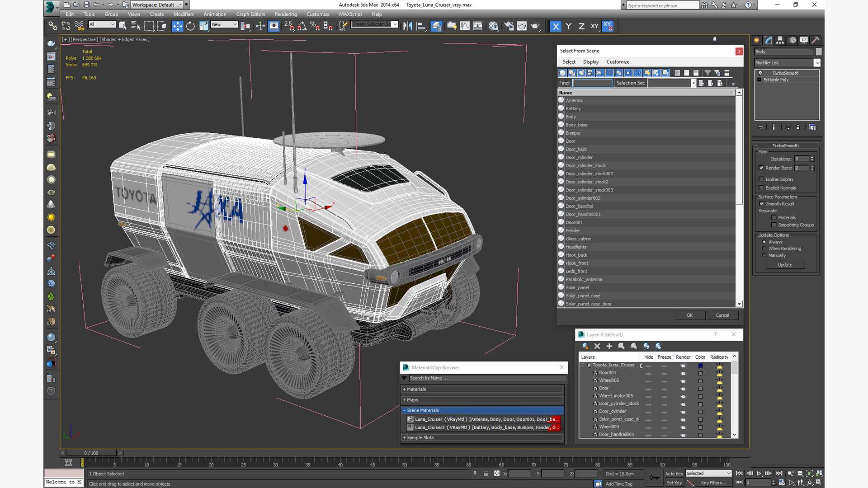Viewport: 868px width, 488px height.
Task: Click the Unlink Selection tool icon
Action: coord(66,26)
